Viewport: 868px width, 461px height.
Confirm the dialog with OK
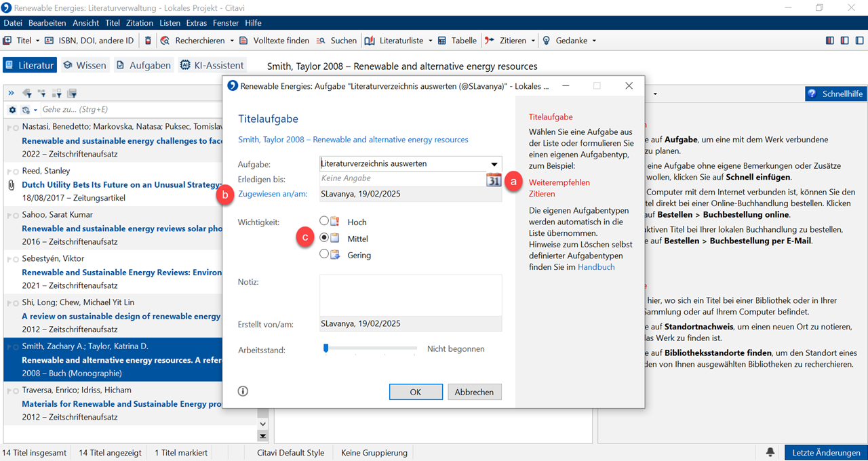(416, 392)
